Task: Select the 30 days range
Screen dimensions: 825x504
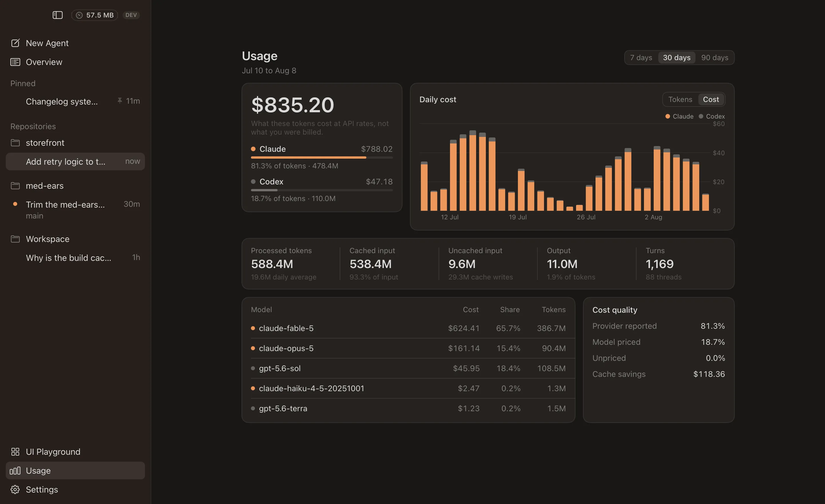Action: click(677, 58)
